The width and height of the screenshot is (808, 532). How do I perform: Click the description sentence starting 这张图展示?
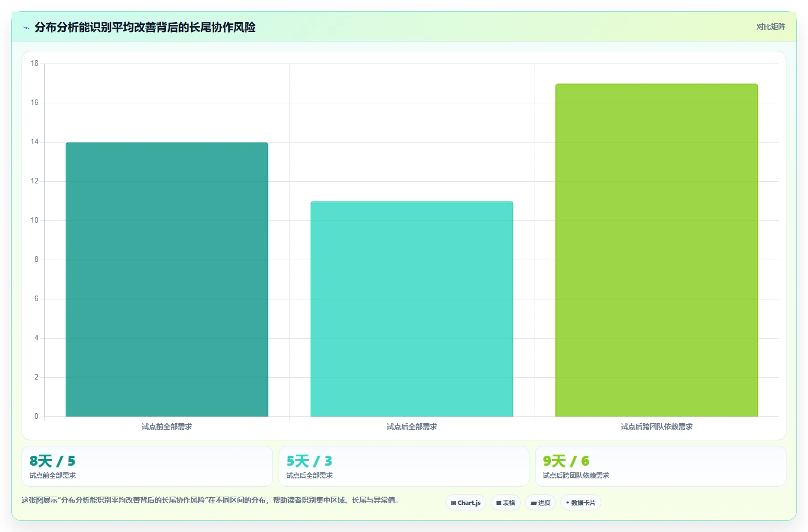pyautogui.click(x=211, y=501)
